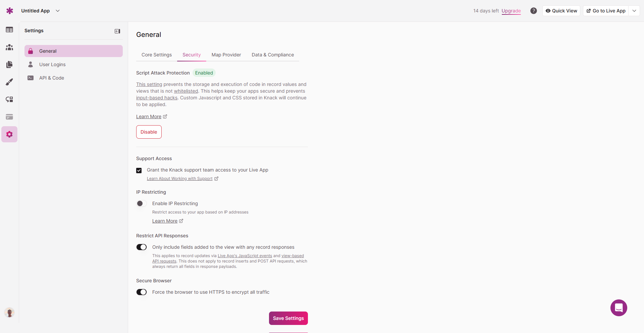This screenshot has width=644, height=333.
Task: Open the Themes paintbrush icon
Action: coord(9,82)
